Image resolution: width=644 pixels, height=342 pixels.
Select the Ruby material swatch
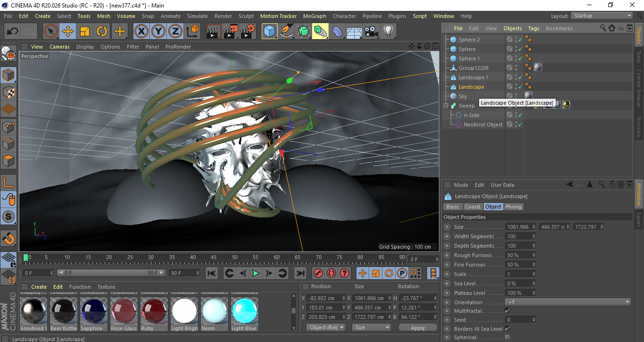[153, 312]
